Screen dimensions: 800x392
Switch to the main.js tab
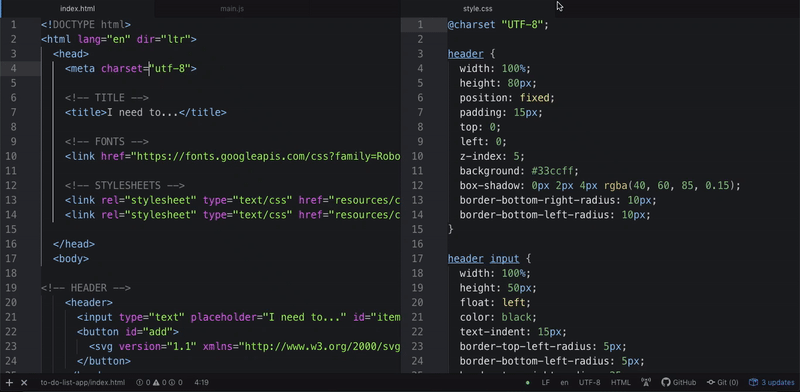tap(232, 9)
